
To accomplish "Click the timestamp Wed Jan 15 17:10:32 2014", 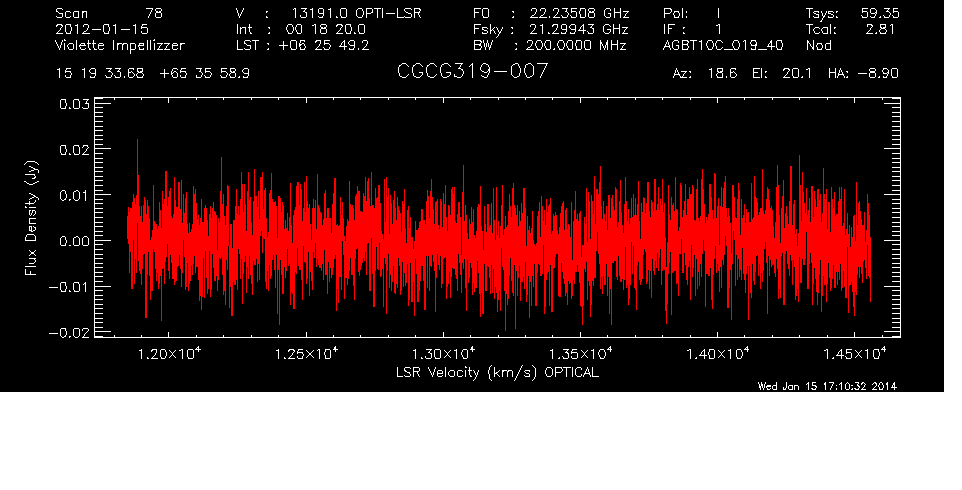I will pos(827,386).
